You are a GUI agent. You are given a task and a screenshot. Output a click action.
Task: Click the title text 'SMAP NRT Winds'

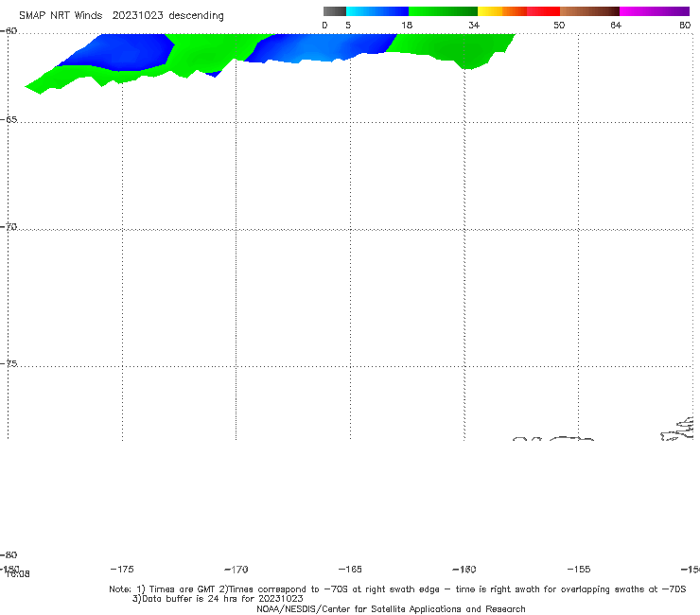[x=61, y=16]
